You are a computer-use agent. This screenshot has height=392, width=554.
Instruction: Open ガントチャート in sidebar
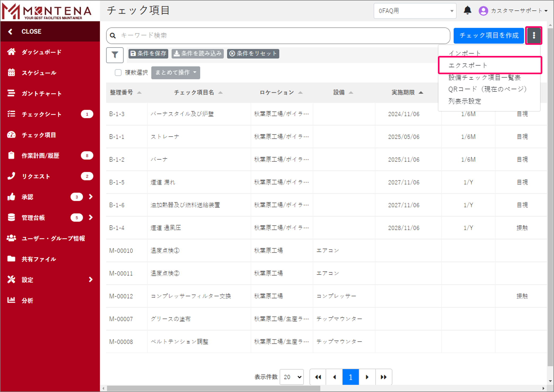[41, 93]
